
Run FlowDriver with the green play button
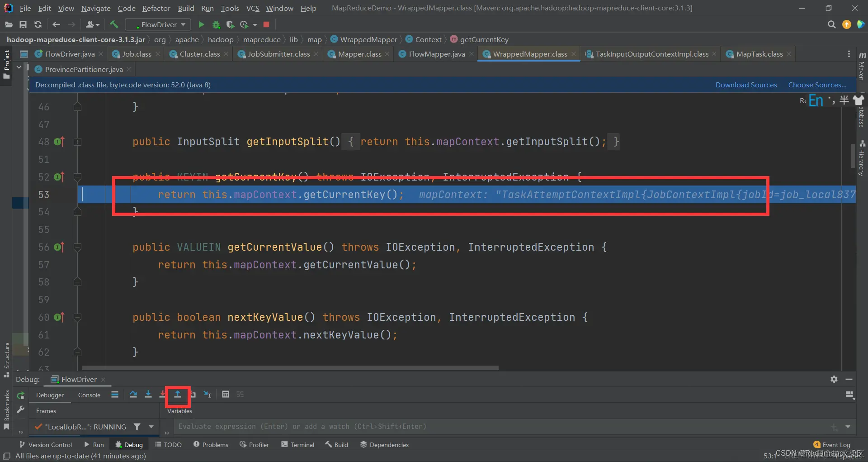202,24
